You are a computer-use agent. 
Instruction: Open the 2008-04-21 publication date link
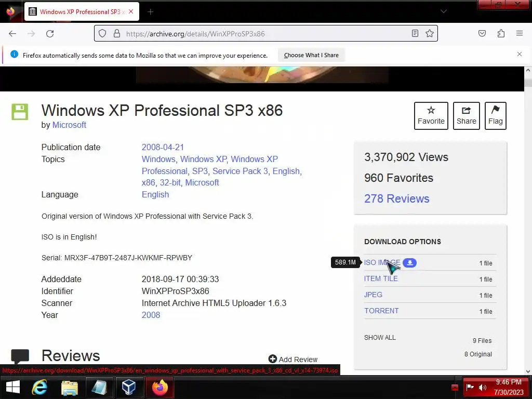click(x=163, y=147)
